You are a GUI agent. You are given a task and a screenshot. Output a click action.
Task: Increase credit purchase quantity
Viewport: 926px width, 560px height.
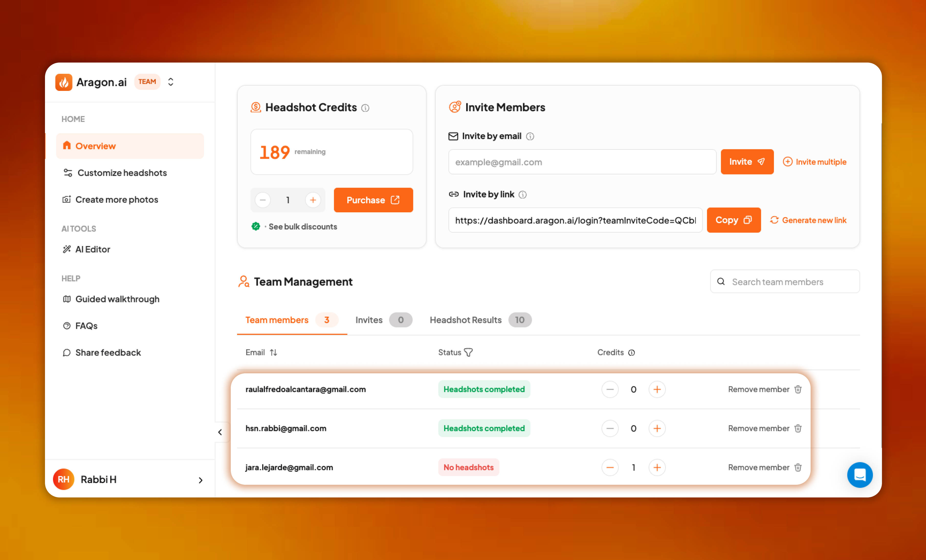click(x=313, y=200)
